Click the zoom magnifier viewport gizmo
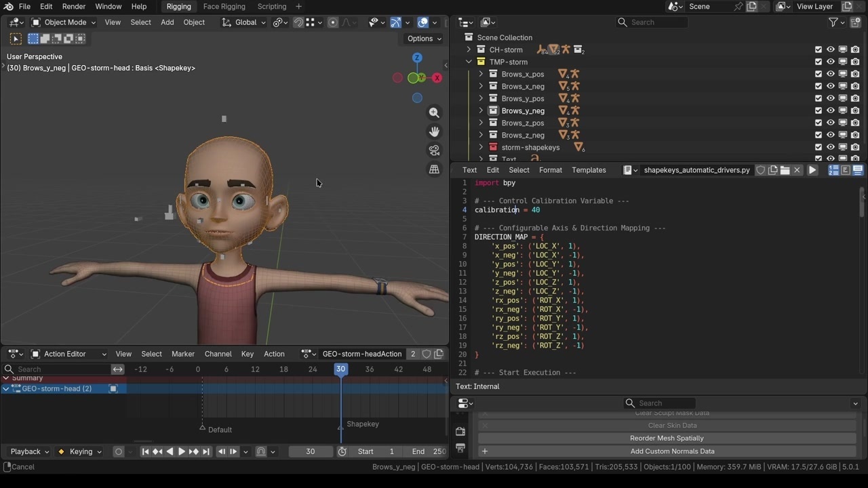 (434, 113)
